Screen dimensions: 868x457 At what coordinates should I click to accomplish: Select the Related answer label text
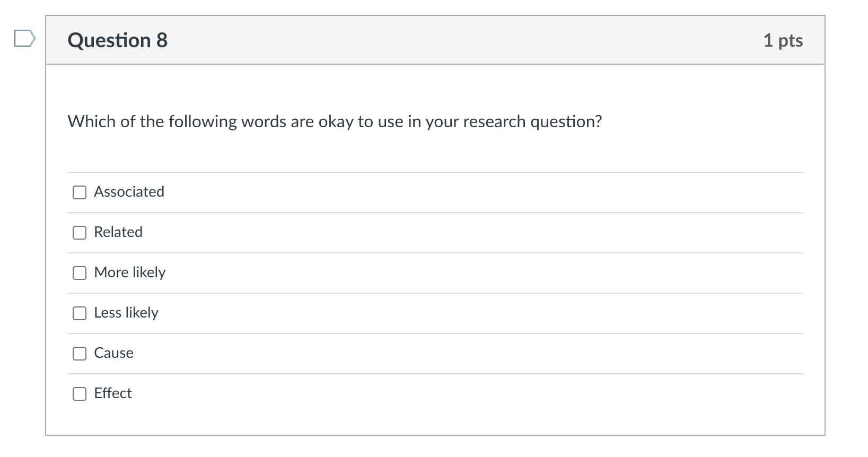coord(118,232)
